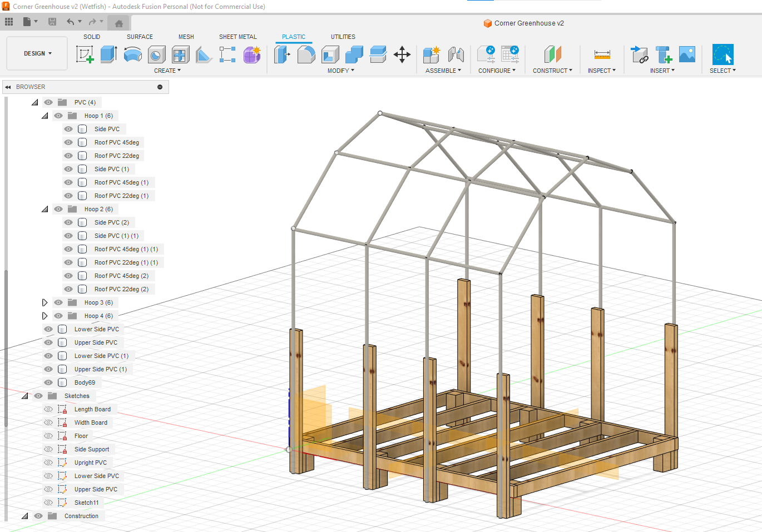Select the Rectangular Pattern tool
Viewport: 762px width, 532px height.
[x=227, y=54]
